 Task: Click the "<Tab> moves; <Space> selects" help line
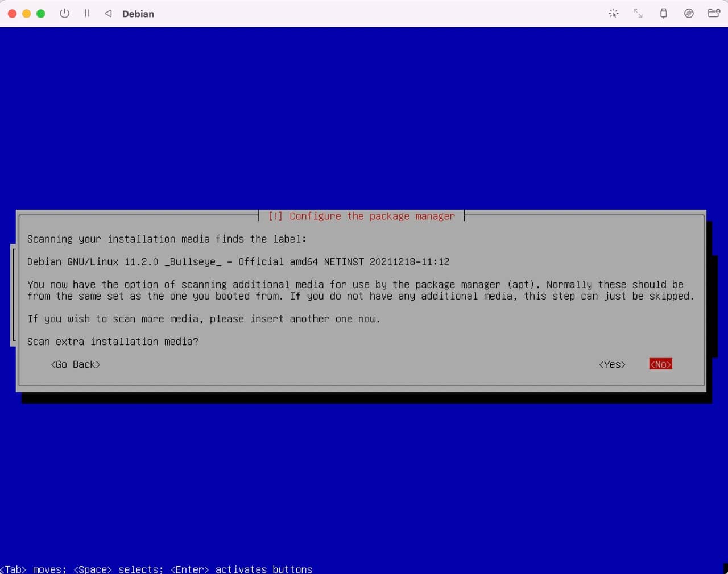156,569
